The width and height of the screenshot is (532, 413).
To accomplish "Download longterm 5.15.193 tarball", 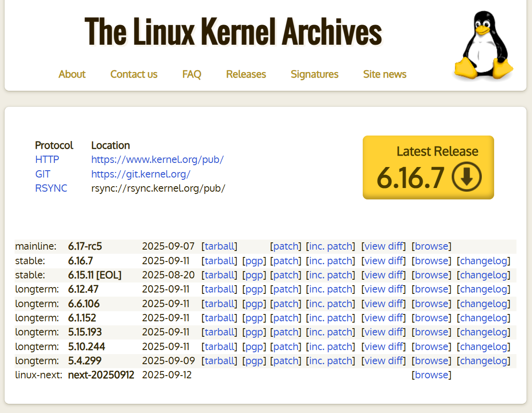I will (x=219, y=333).
